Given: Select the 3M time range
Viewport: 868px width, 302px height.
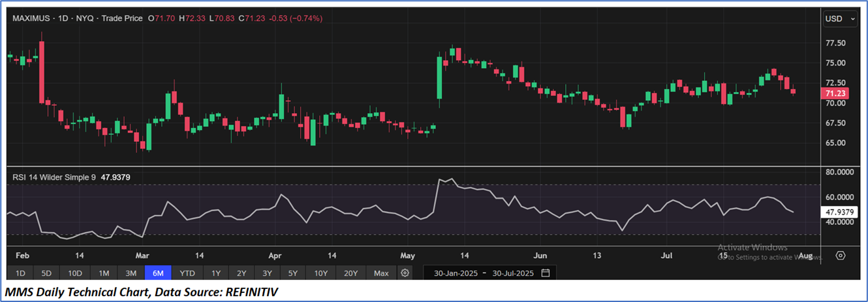Looking at the screenshot, I should point(131,273).
